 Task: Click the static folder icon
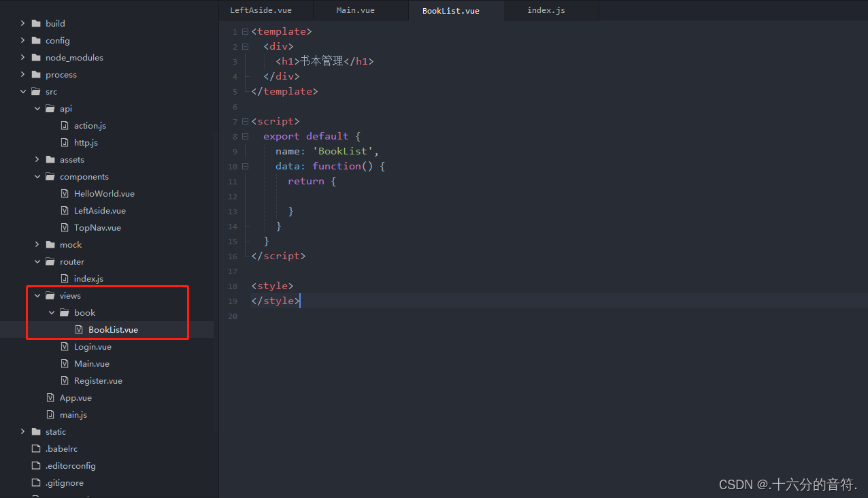36,431
